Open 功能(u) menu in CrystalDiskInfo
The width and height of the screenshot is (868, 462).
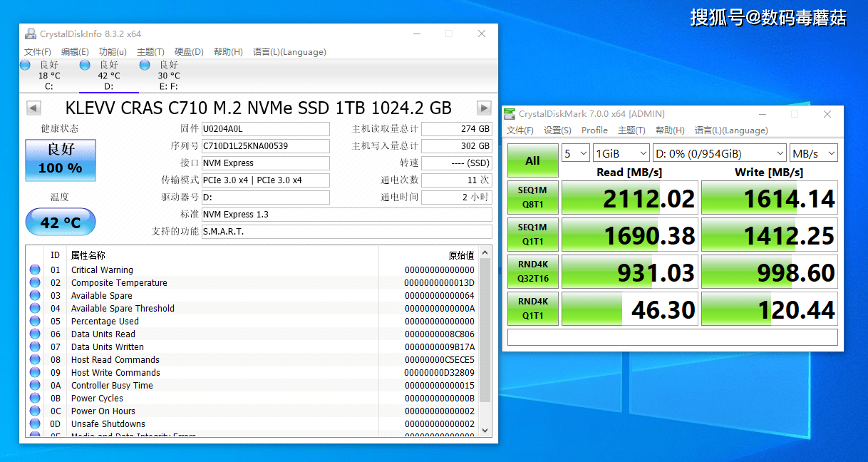(x=113, y=52)
